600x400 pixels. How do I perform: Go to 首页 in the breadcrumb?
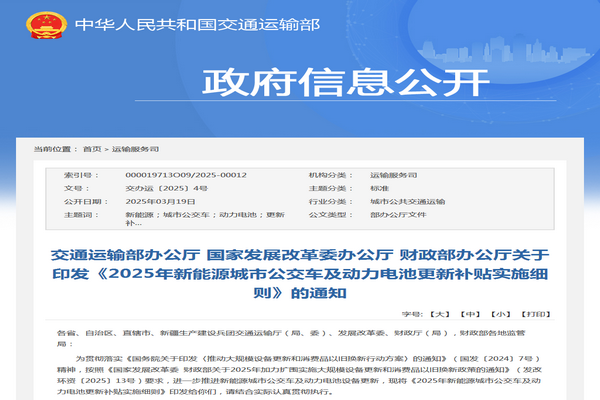(92, 149)
